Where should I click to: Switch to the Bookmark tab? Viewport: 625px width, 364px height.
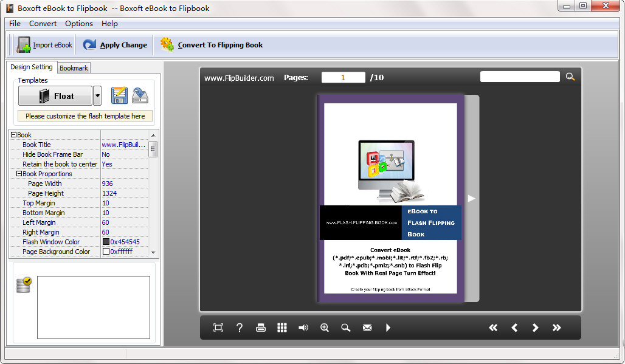[x=74, y=68]
